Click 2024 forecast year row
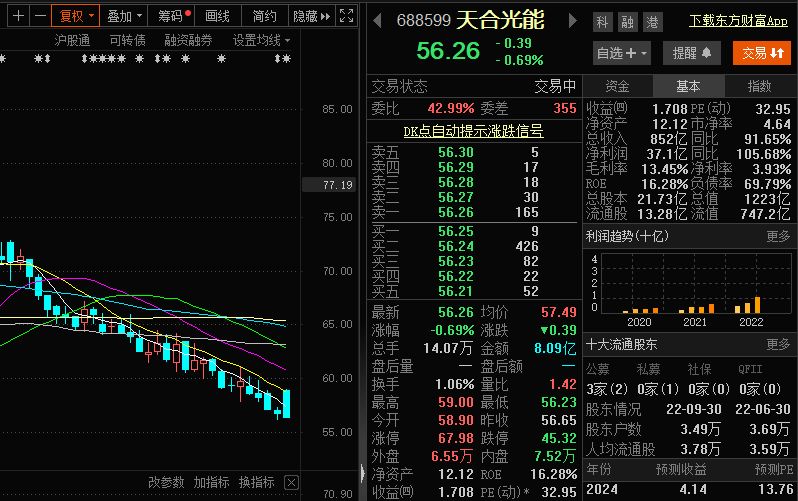The width and height of the screenshot is (798, 501). click(x=690, y=490)
